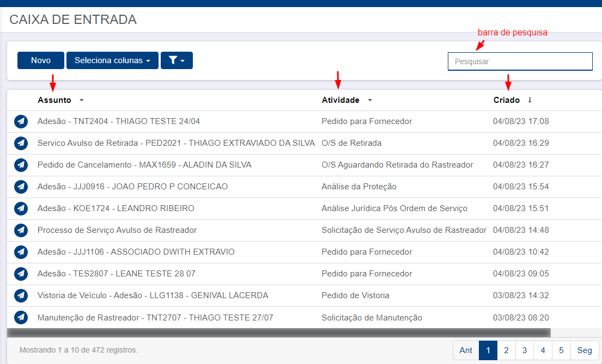Open the paper-plane icon for Processo de Serviço Avulso

point(21,230)
